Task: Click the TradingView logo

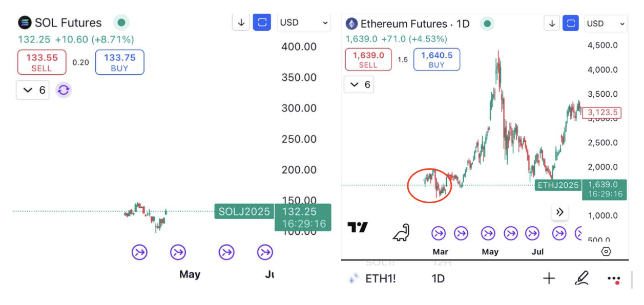Action: 357,227
